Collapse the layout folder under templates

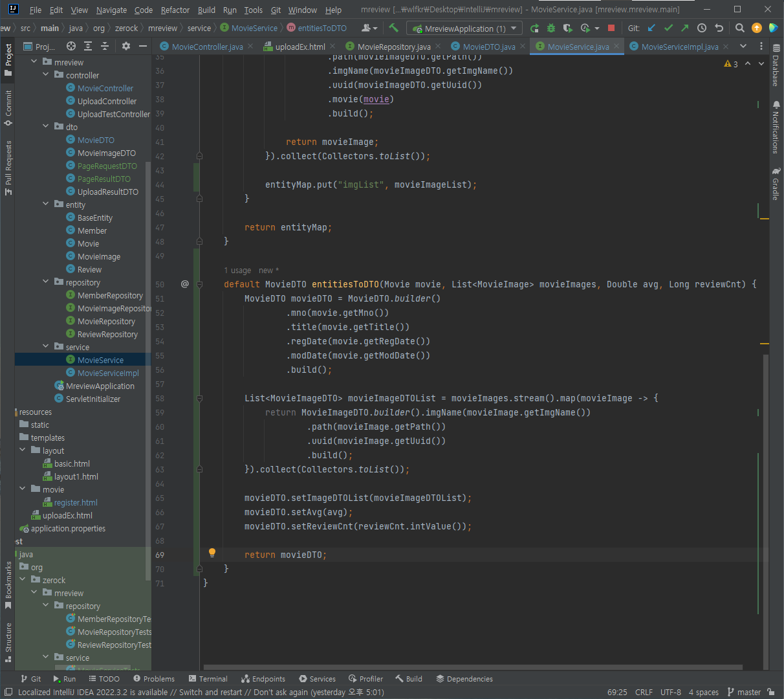(x=23, y=450)
